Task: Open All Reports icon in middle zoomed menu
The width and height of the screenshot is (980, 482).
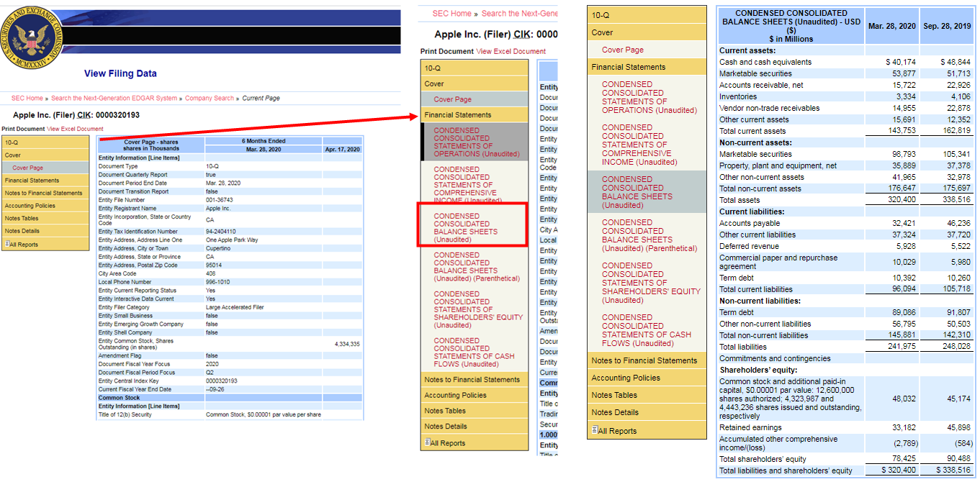Action: (x=427, y=442)
